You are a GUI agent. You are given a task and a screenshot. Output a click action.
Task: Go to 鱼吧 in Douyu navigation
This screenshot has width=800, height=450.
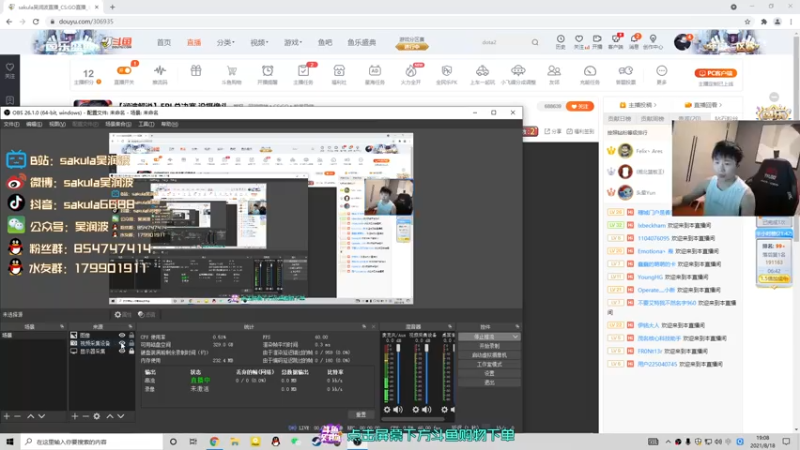click(325, 42)
